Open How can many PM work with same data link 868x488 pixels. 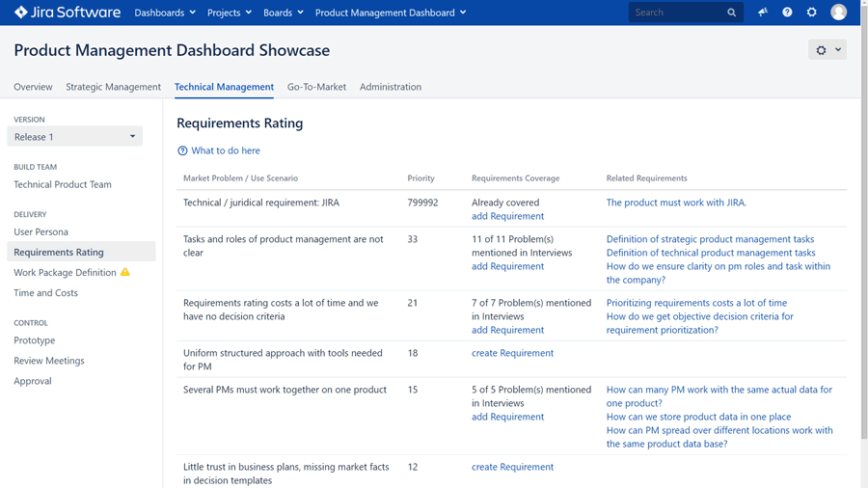pos(719,396)
